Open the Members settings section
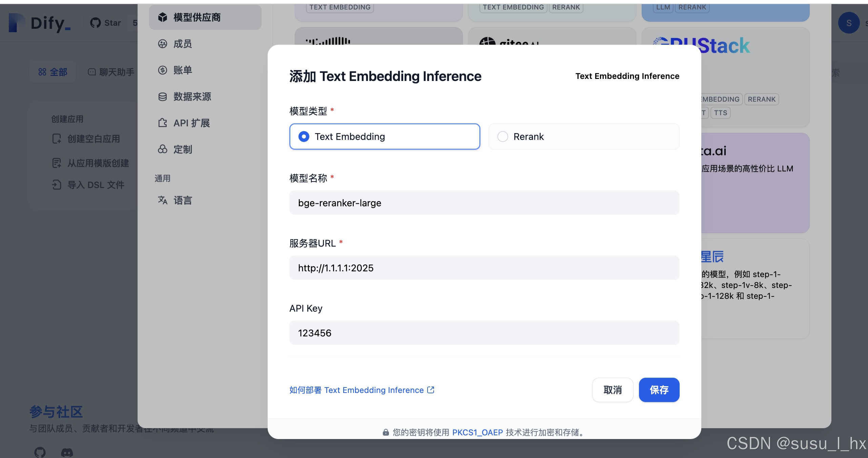This screenshot has width=868, height=458. (182, 44)
